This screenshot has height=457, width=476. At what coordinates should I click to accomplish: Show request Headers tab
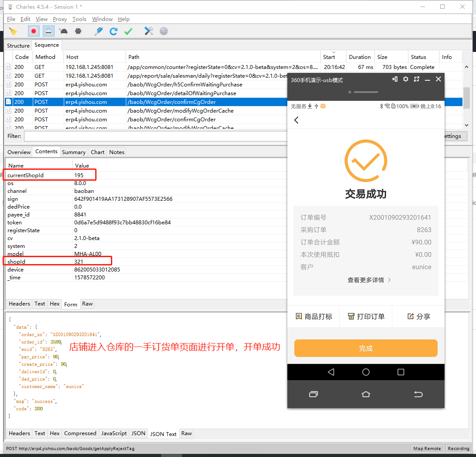point(19,304)
